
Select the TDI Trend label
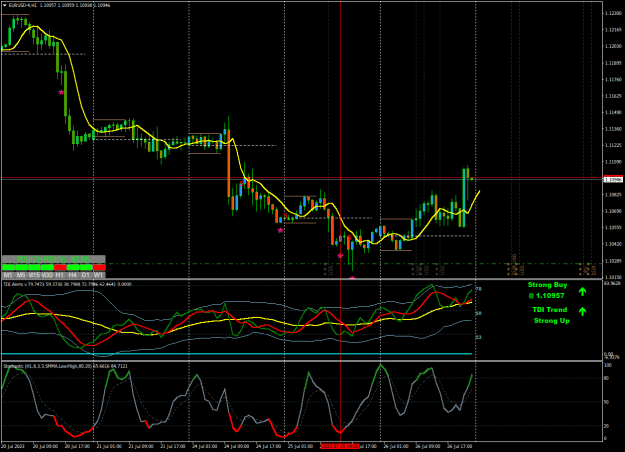[x=549, y=310]
